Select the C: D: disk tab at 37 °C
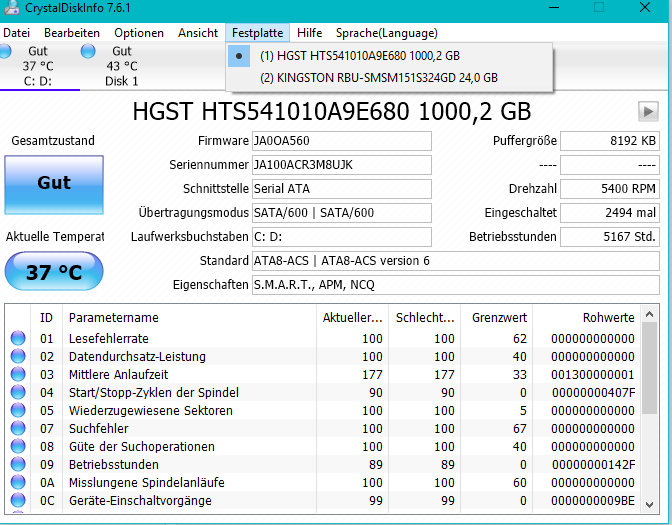 [38, 66]
